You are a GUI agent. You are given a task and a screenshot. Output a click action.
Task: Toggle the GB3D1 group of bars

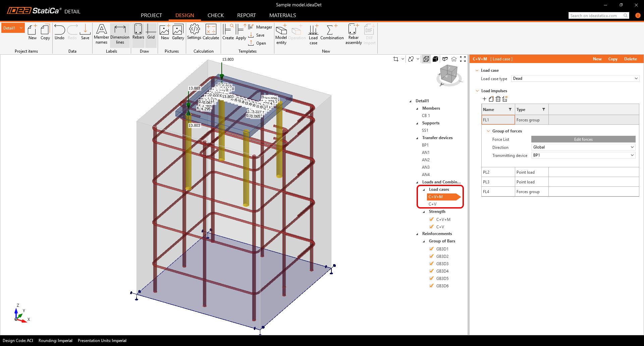coord(431,249)
